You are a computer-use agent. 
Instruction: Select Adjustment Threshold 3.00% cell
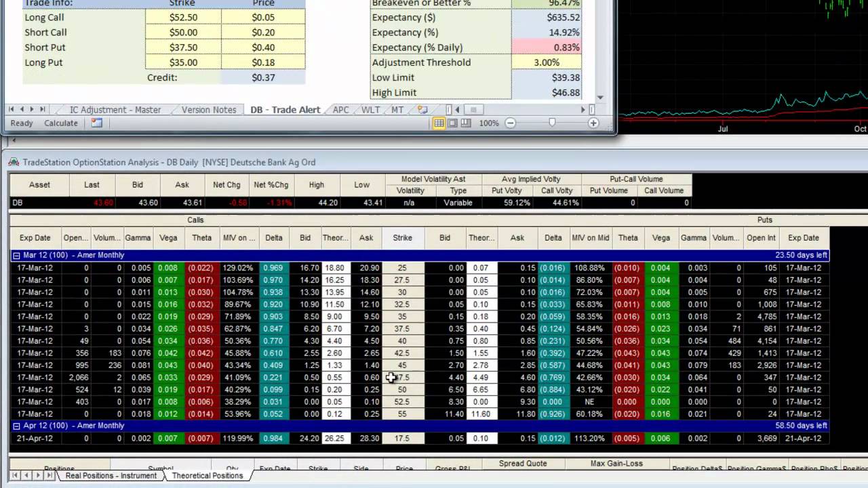coord(547,62)
